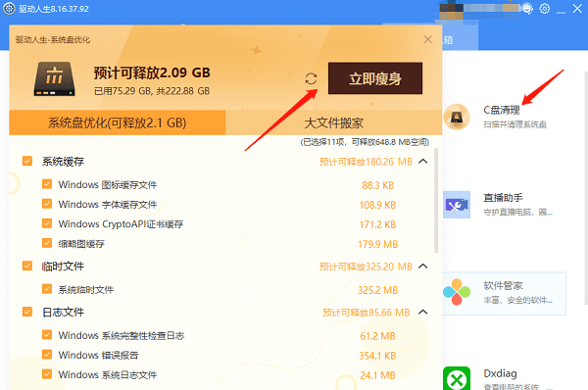Click the smiley feedback icon

tap(527, 8)
